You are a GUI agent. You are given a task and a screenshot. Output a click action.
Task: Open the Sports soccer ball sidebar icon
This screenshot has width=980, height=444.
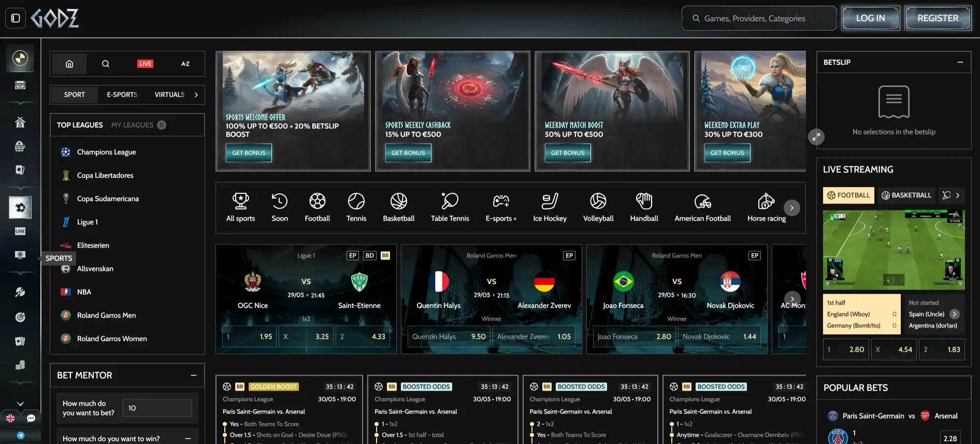[x=20, y=208]
